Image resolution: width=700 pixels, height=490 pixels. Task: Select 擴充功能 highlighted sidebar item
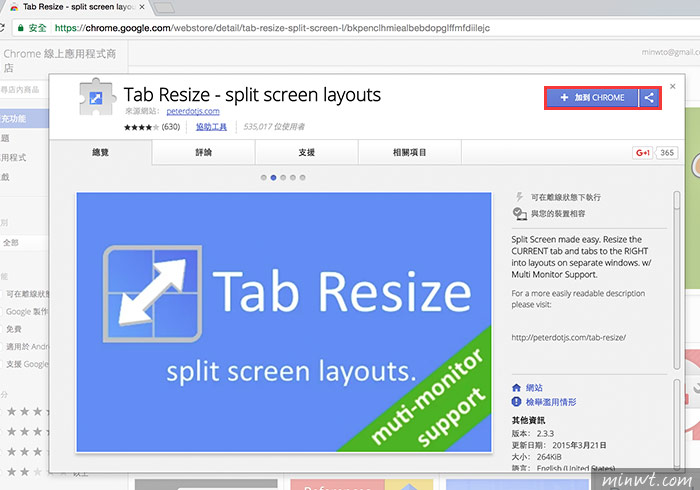tap(24, 119)
